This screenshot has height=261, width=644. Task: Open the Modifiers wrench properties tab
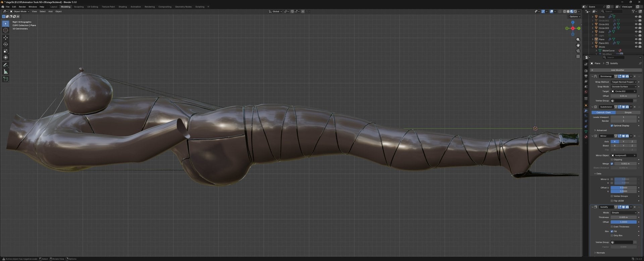point(586,111)
